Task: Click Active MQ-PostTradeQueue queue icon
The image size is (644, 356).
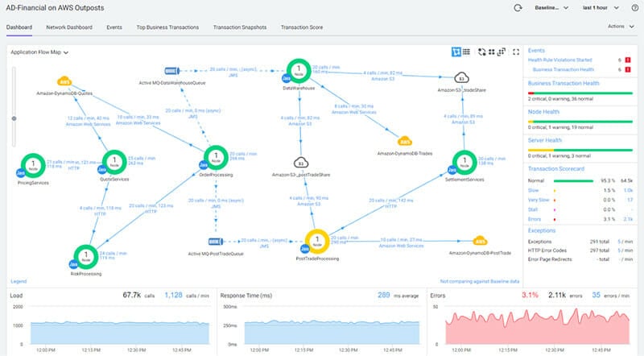Action: [216, 242]
